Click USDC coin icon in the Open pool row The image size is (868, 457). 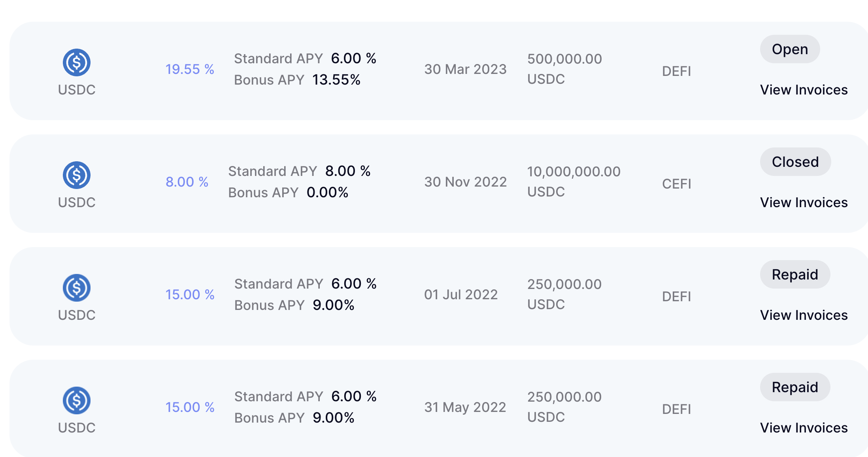(77, 62)
